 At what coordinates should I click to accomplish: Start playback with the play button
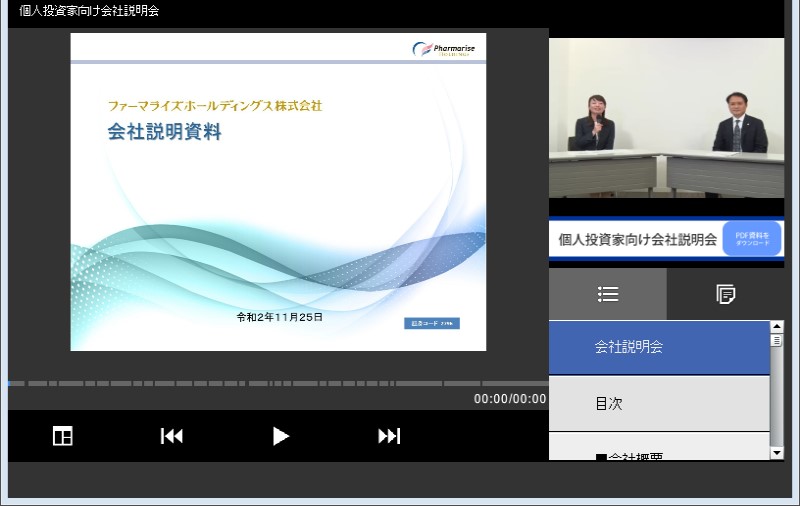280,436
